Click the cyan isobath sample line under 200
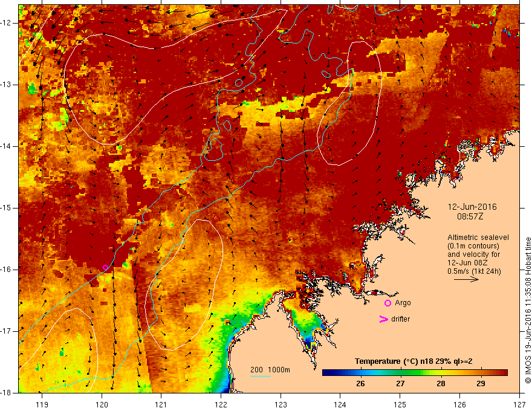Viewport: 532px width, 411px height. point(261,376)
